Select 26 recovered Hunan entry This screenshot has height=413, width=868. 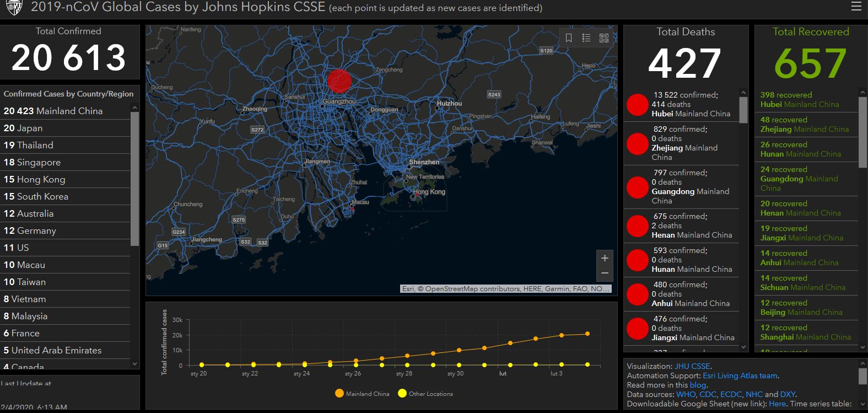coord(806,149)
